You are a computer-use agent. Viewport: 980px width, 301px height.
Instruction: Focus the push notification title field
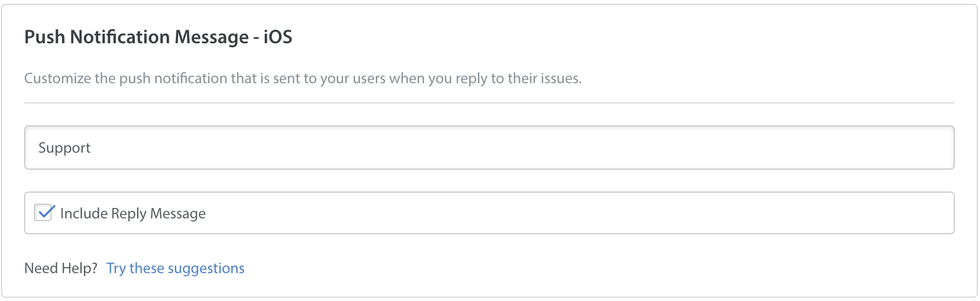click(x=489, y=148)
